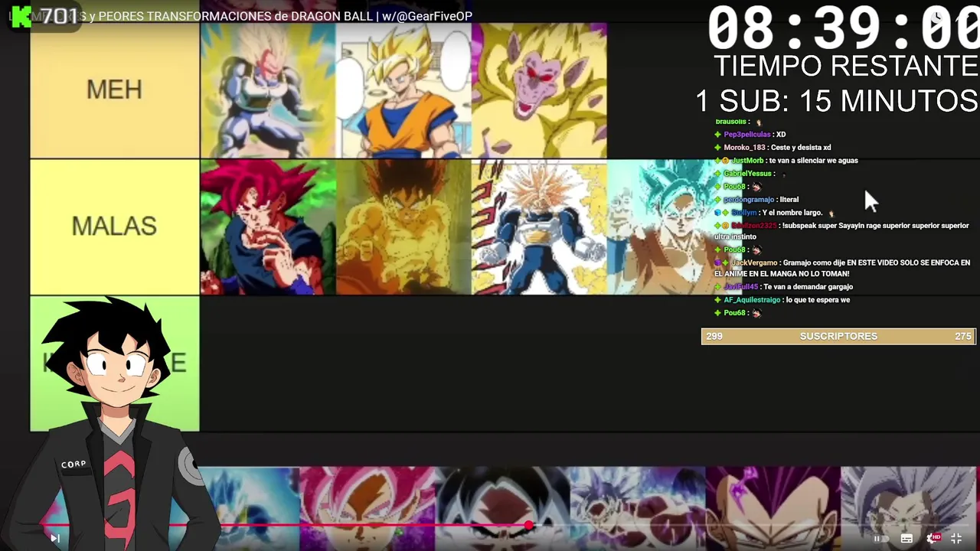Image resolution: width=980 pixels, height=551 pixels.
Task: Click the bulky Super Trunks image in the MALAS row
Action: (539, 227)
